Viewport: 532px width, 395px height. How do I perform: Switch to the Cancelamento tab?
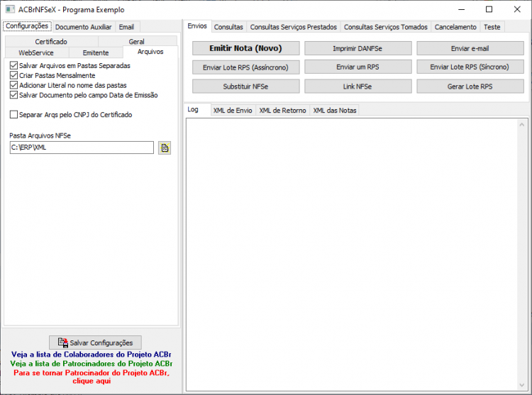[x=455, y=27]
